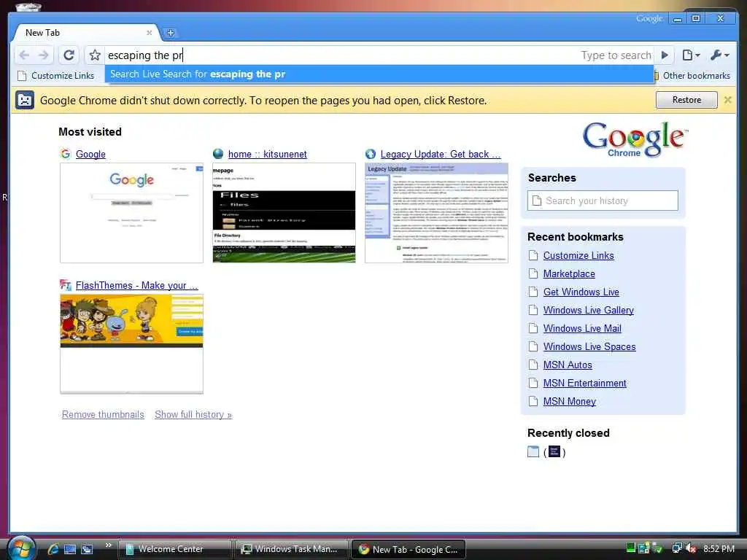
Task: Dismiss the crash restore infobar
Action: coord(727,100)
